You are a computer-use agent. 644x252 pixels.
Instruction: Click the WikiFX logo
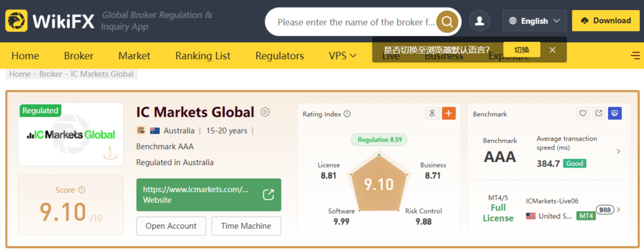pos(50,21)
